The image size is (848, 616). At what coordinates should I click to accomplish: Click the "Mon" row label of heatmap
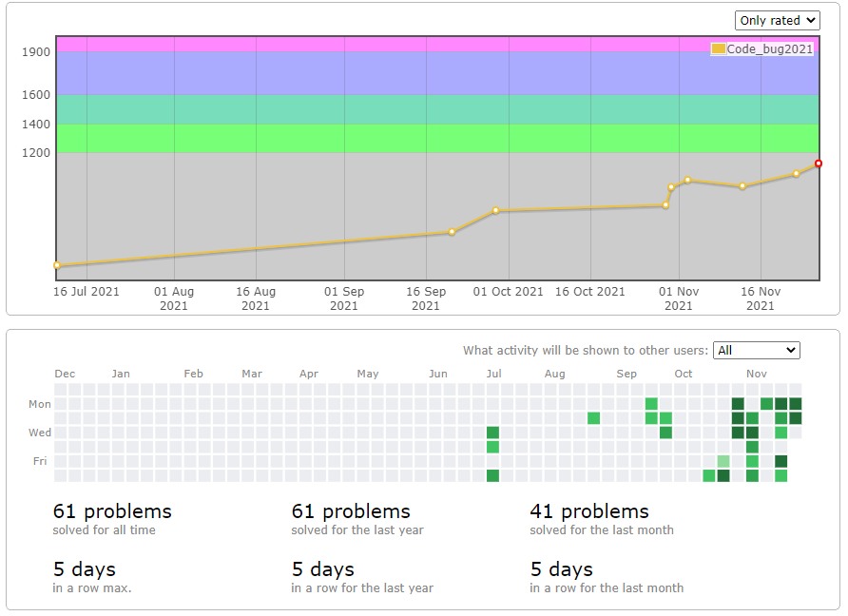tap(40, 404)
